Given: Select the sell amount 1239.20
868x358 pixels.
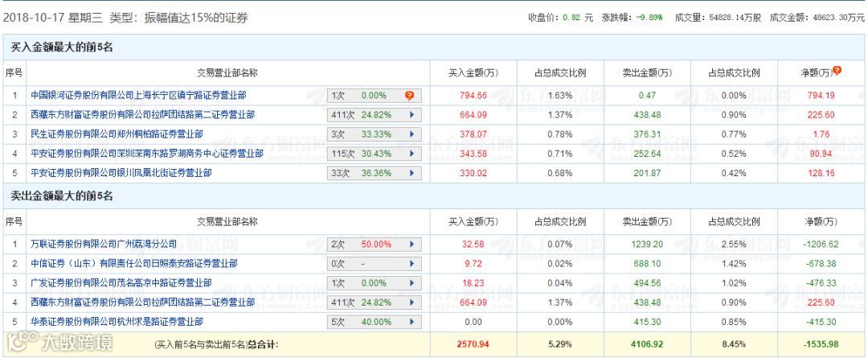Looking at the screenshot, I should [x=646, y=244].
